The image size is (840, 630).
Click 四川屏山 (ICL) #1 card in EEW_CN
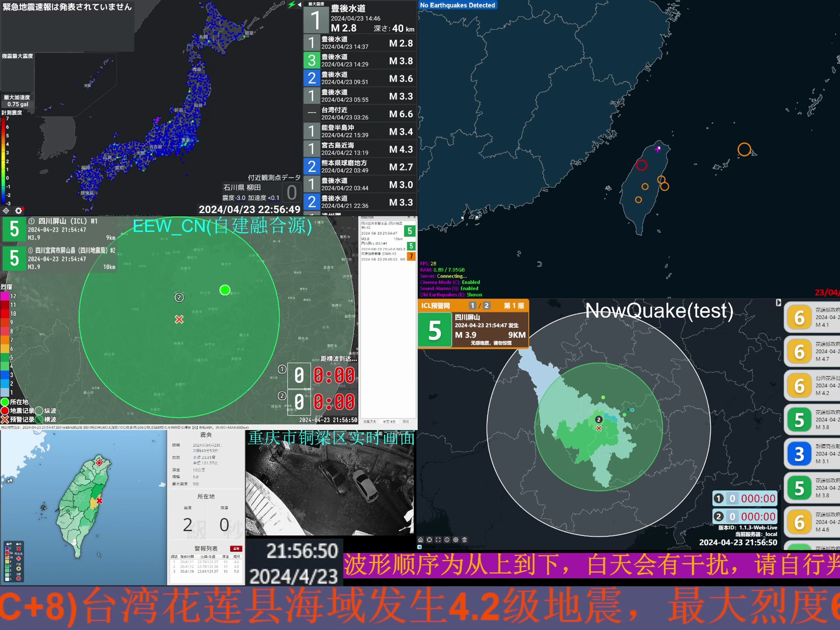tap(59, 230)
